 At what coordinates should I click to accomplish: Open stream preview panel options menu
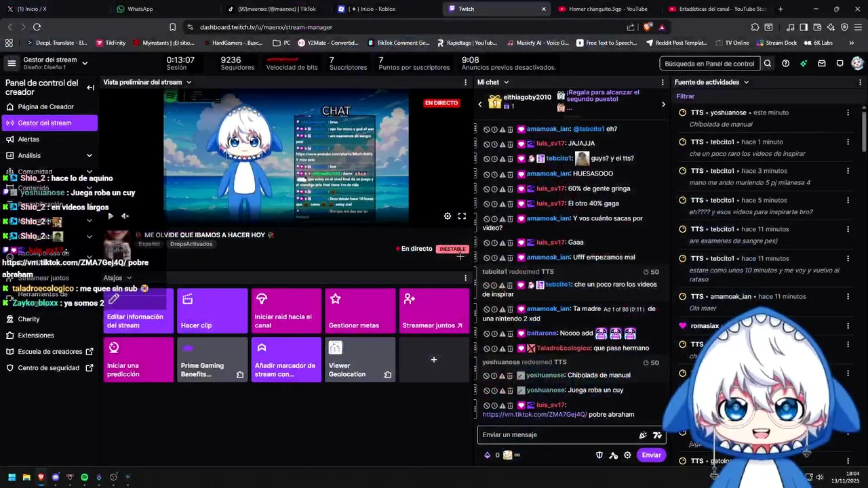pos(465,82)
